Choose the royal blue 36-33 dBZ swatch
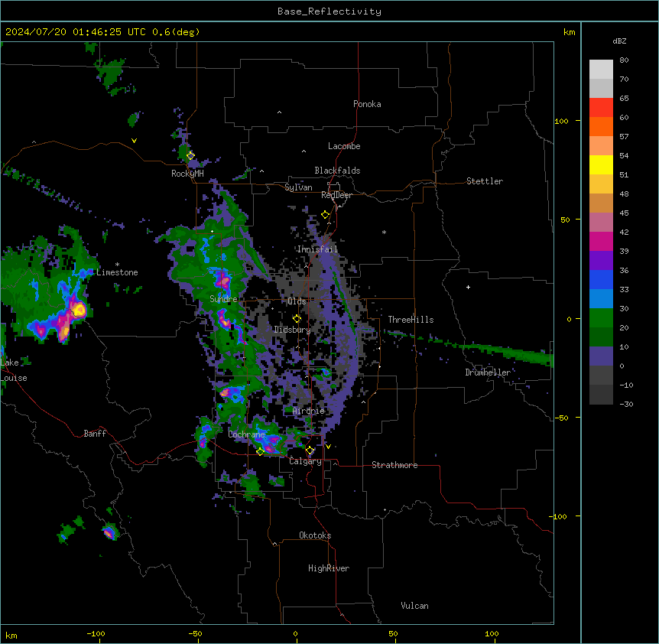This screenshot has width=659, height=644. click(601, 279)
